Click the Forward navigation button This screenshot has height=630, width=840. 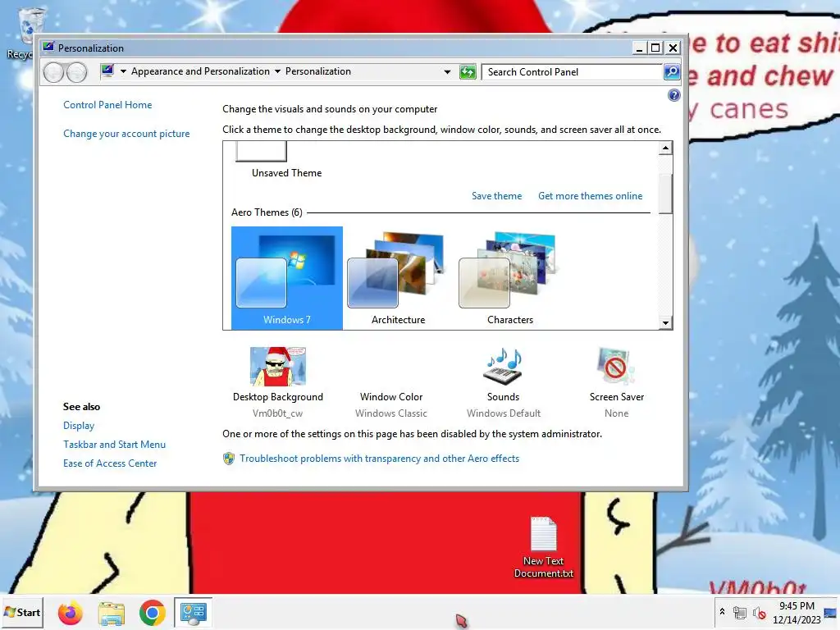pyautogui.click(x=76, y=72)
